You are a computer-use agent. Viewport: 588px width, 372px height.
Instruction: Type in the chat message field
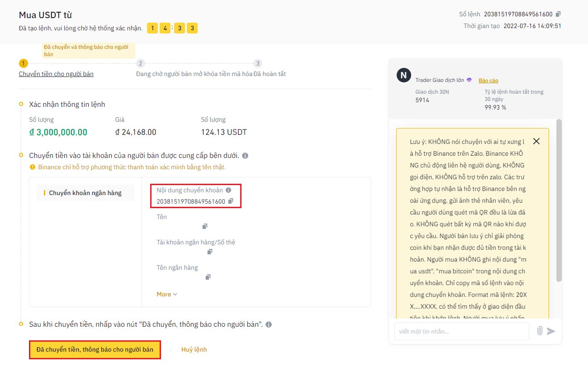461,331
